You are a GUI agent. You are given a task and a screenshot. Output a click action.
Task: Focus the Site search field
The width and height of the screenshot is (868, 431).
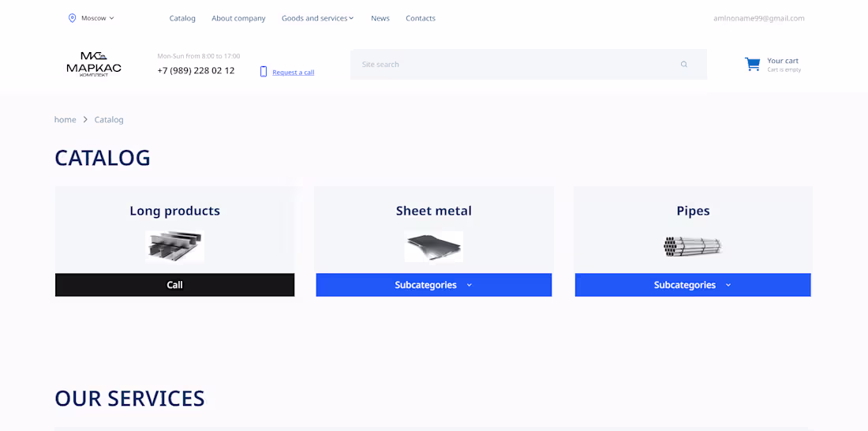pos(529,64)
